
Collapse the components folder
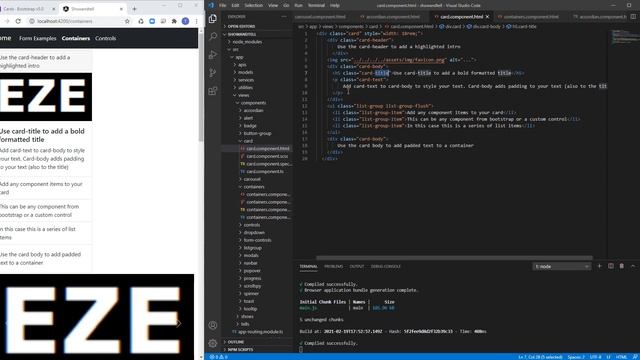coord(253,103)
